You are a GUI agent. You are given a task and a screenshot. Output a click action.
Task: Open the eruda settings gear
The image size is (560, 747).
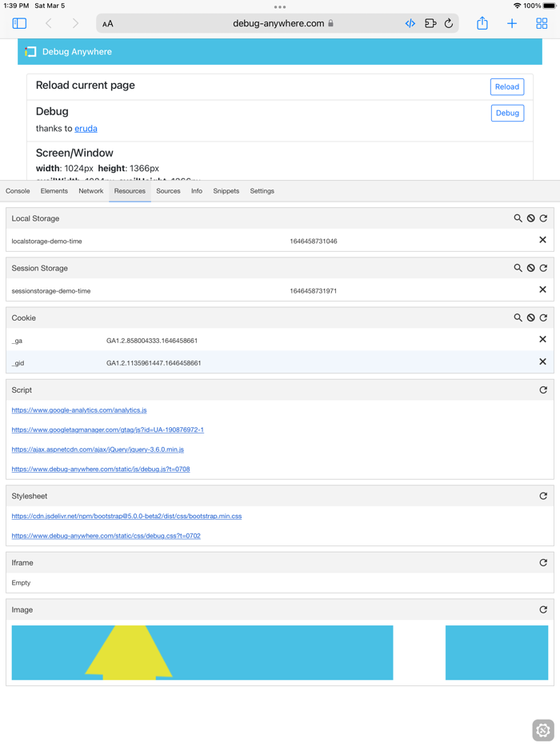pos(543,730)
